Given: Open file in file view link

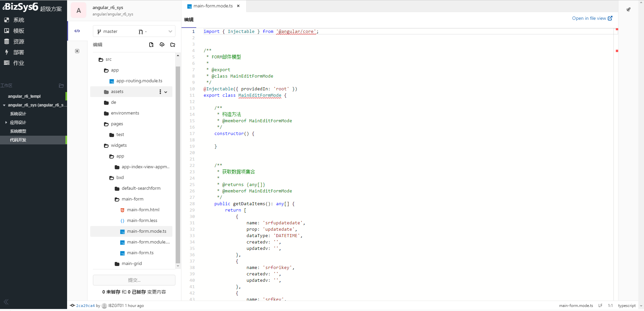Looking at the screenshot, I should [592, 18].
